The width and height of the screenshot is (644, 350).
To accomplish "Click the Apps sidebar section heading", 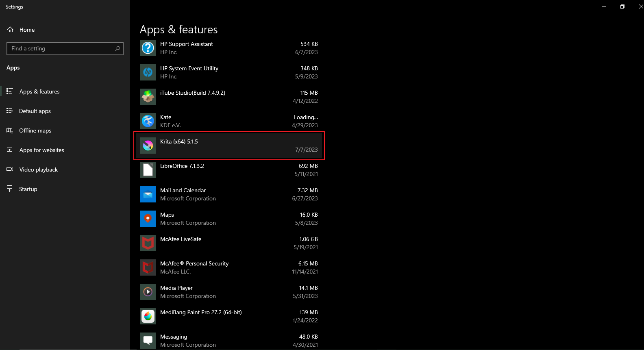I will tap(13, 67).
